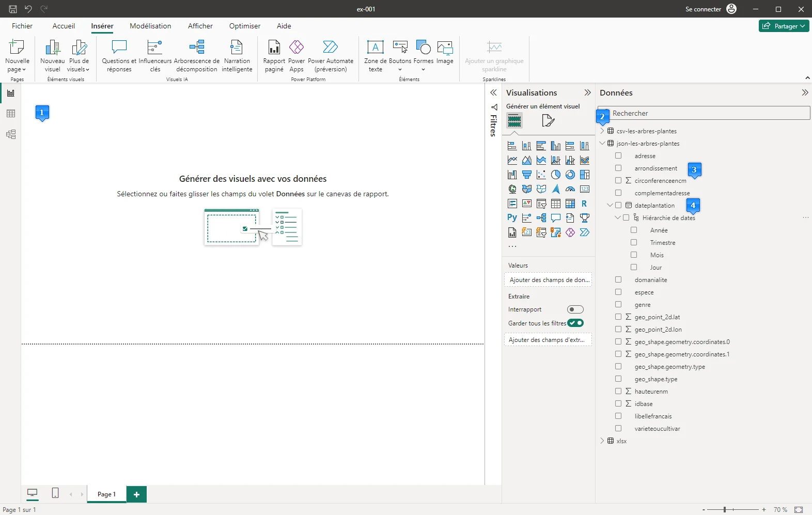Open the Modélisation ribbon tab
812x515 pixels.
pyautogui.click(x=150, y=26)
